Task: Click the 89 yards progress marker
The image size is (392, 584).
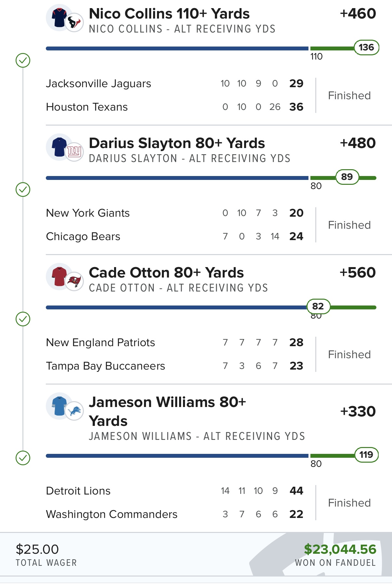Action: 347,177
